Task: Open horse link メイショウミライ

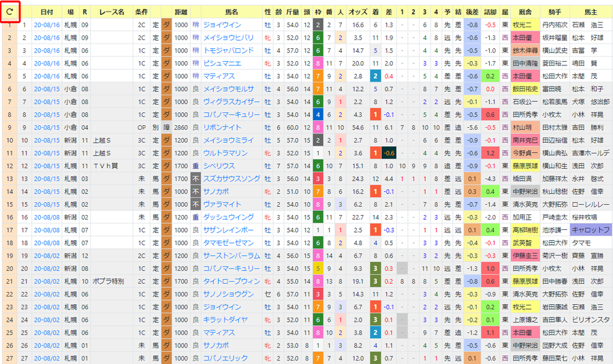Action: 228,140
